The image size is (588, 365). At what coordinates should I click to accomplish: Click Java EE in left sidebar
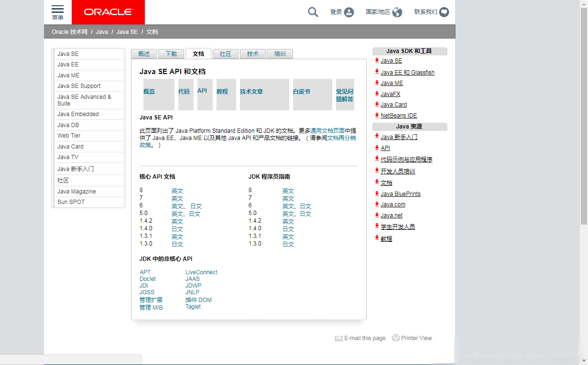click(x=89, y=64)
